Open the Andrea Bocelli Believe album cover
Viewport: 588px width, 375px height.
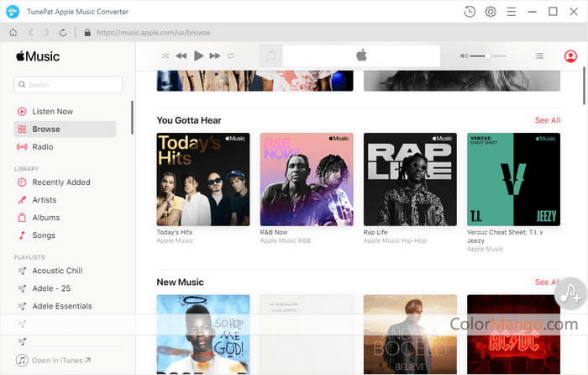[x=410, y=335]
